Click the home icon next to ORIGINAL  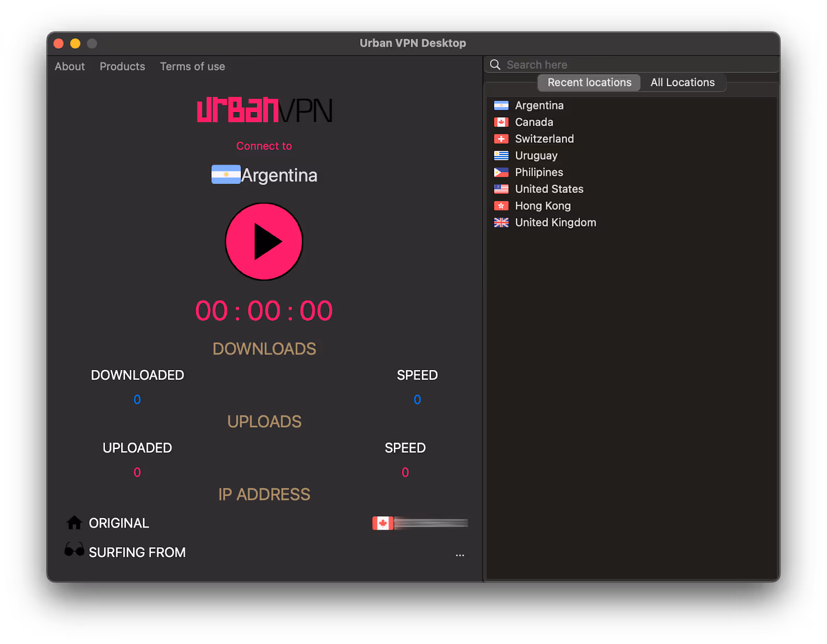coord(74,523)
